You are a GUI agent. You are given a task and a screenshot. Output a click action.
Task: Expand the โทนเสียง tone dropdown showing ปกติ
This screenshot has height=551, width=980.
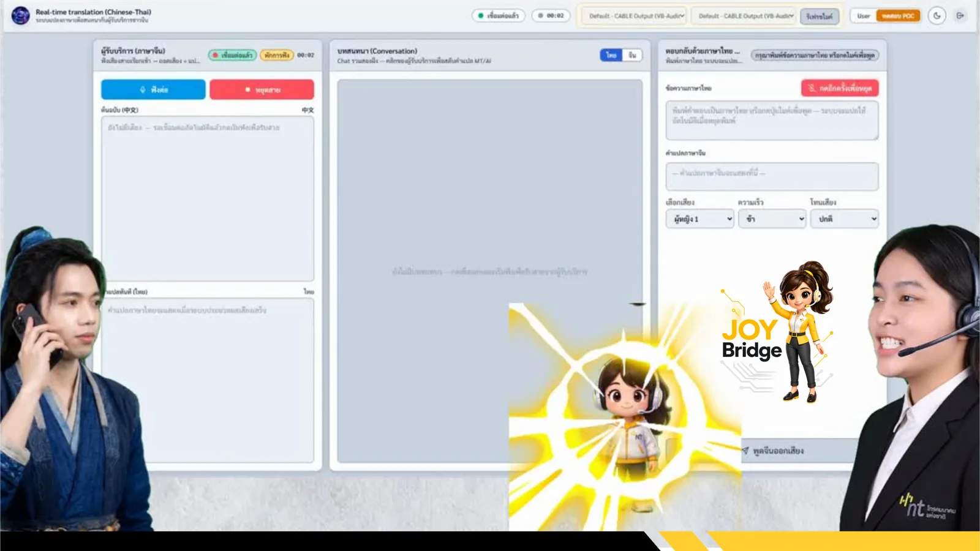tap(844, 219)
